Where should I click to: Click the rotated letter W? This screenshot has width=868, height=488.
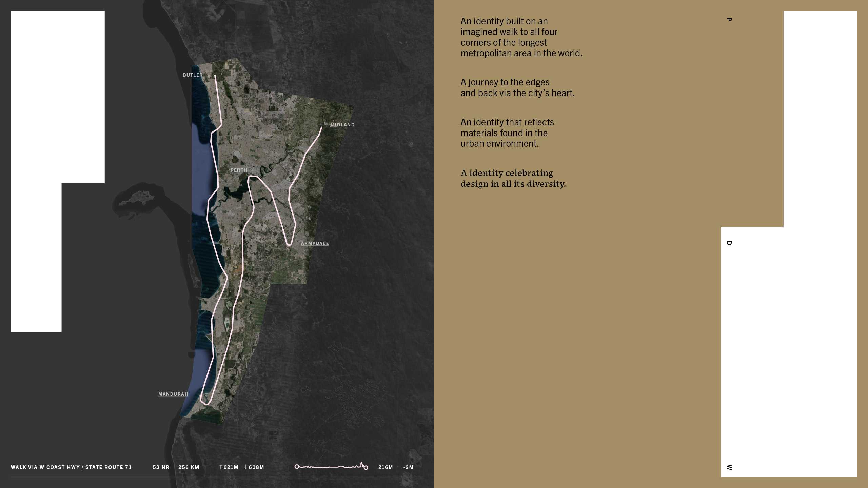pyautogui.click(x=729, y=467)
